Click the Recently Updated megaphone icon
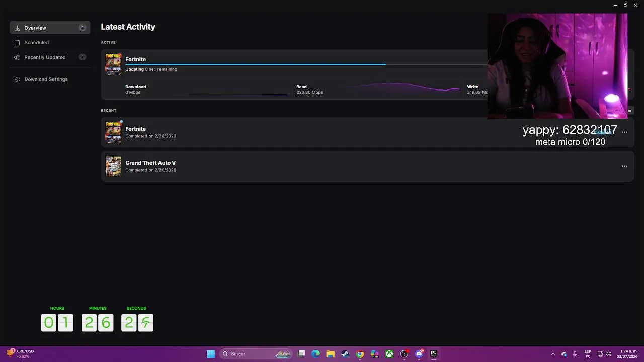The image size is (644, 362). tap(17, 57)
